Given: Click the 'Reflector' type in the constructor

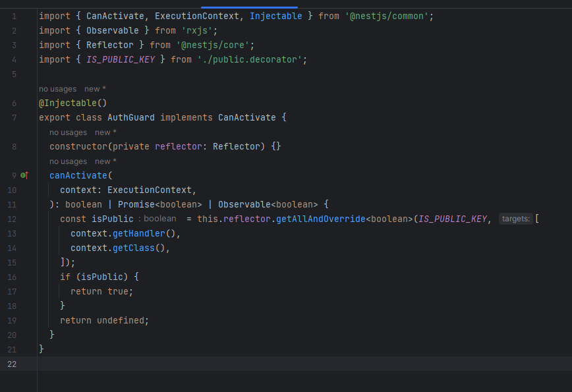Looking at the screenshot, I should [237, 146].
